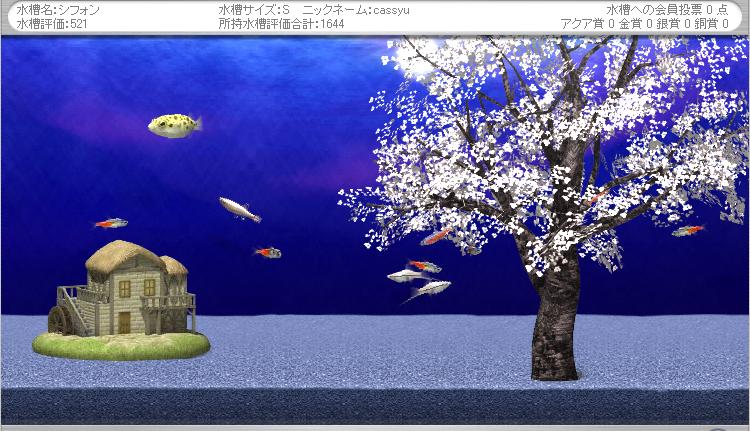Select the 'アクア賞 0' award count
Image resolution: width=750 pixels, height=431 pixels.
tap(587, 23)
